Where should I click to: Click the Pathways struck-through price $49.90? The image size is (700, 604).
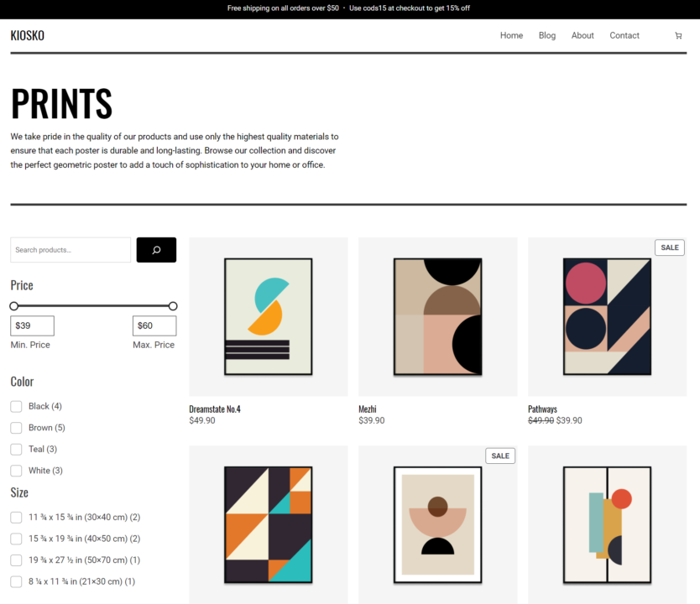pyautogui.click(x=541, y=420)
